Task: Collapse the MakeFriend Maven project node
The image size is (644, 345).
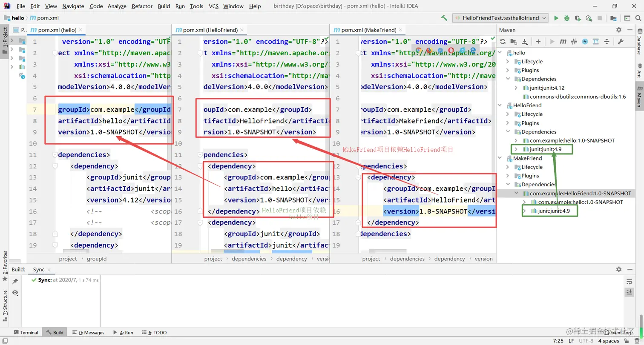Action: coord(500,158)
